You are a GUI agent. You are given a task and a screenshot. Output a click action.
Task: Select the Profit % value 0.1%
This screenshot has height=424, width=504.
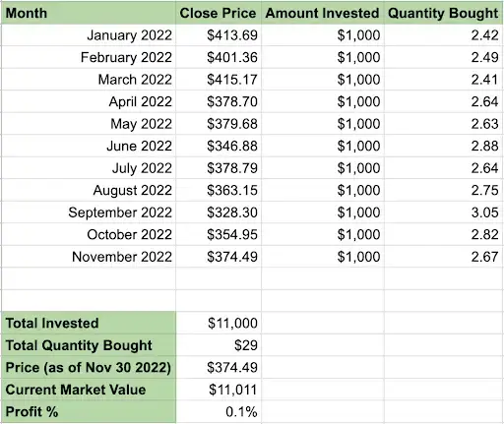pos(219,411)
